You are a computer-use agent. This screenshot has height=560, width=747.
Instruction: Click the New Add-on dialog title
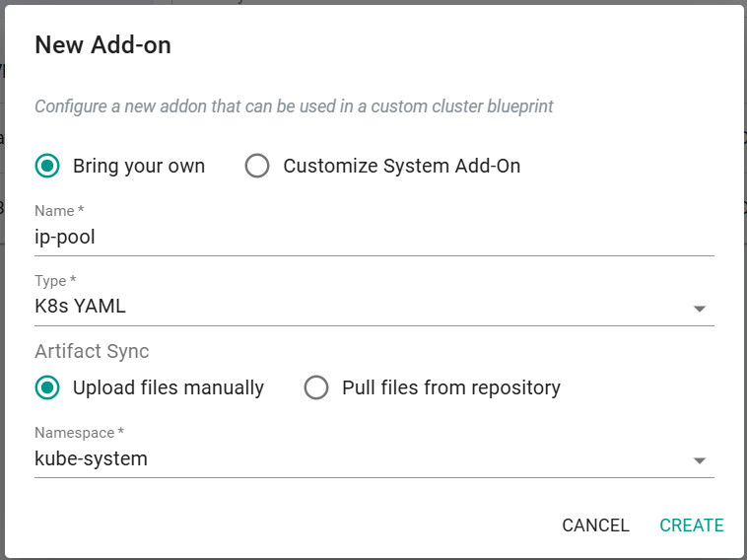click(102, 45)
